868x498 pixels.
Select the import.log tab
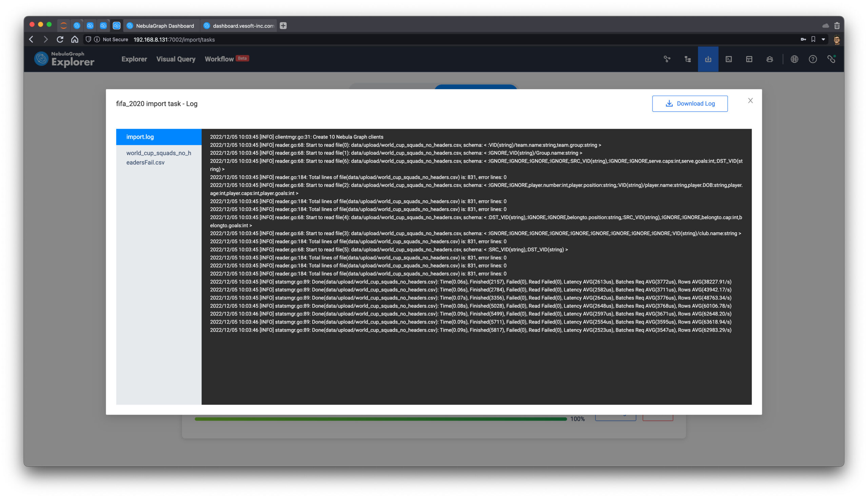tap(159, 137)
